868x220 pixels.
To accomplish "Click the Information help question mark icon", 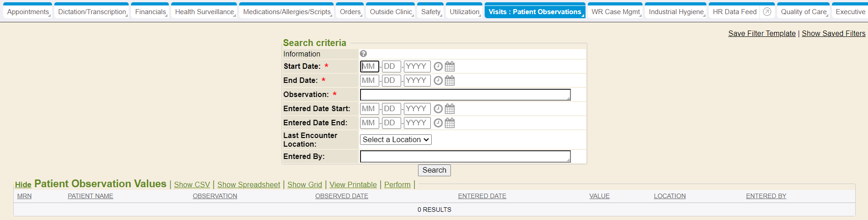I will click(x=363, y=54).
